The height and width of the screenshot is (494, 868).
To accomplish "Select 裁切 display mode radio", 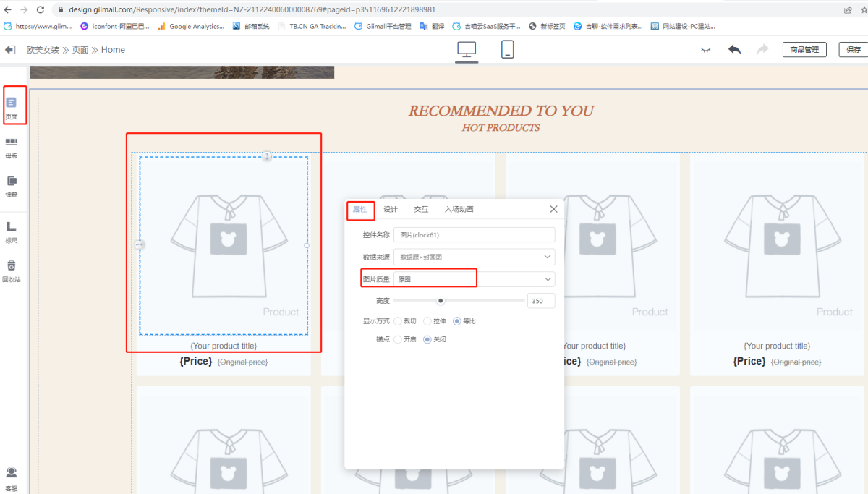I will [x=398, y=321].
